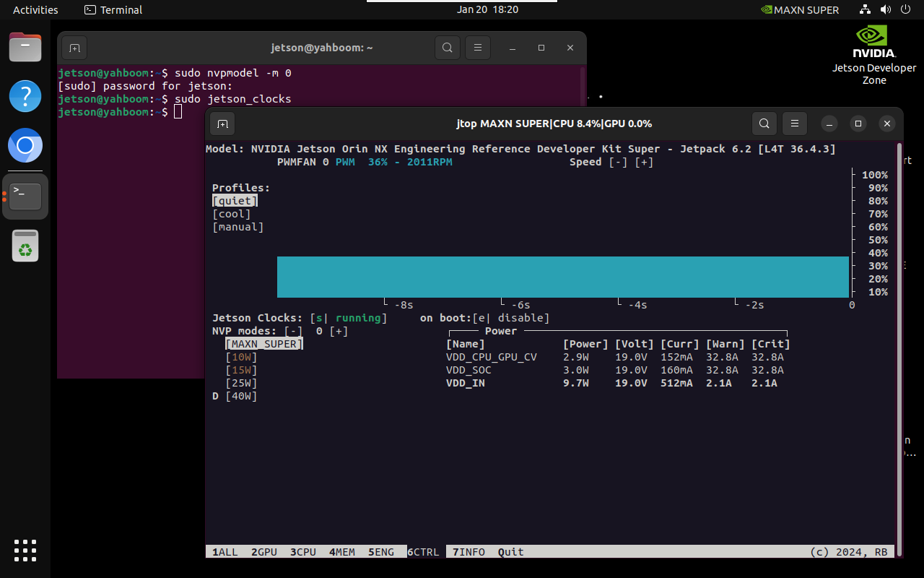Click the power icon in top bar

pos(906,9)
